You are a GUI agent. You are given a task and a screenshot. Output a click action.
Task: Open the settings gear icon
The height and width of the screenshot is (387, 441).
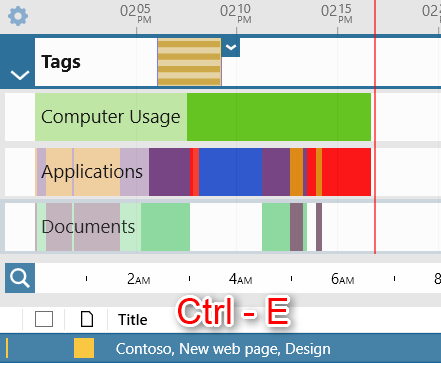point(18,16)
